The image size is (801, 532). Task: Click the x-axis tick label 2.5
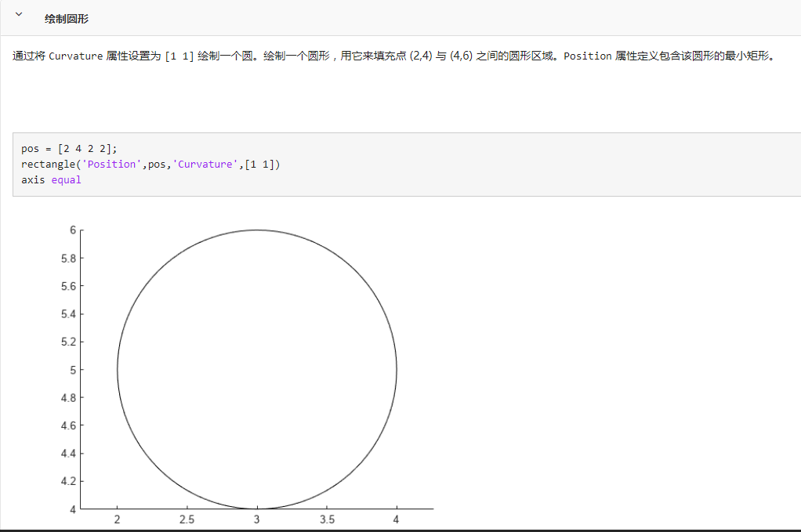click(187, 519)
